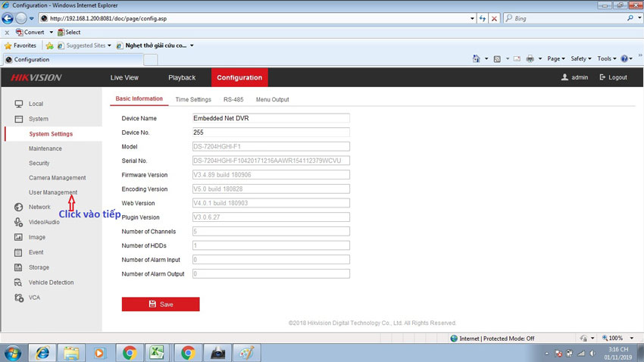Select the Event calendar icon
644x362 pixels.
click(x=19, y=252)
